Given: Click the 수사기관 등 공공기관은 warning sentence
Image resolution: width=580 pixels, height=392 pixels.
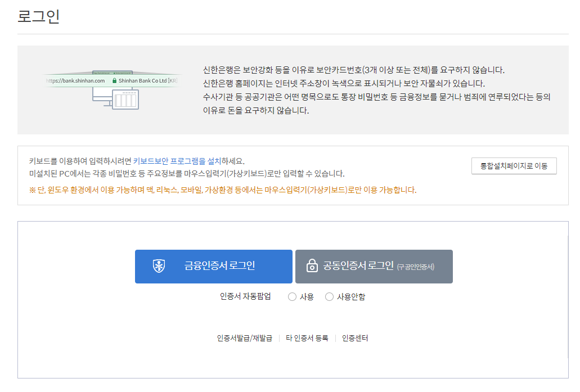Looking at the screenshot, I should point(376,103).
